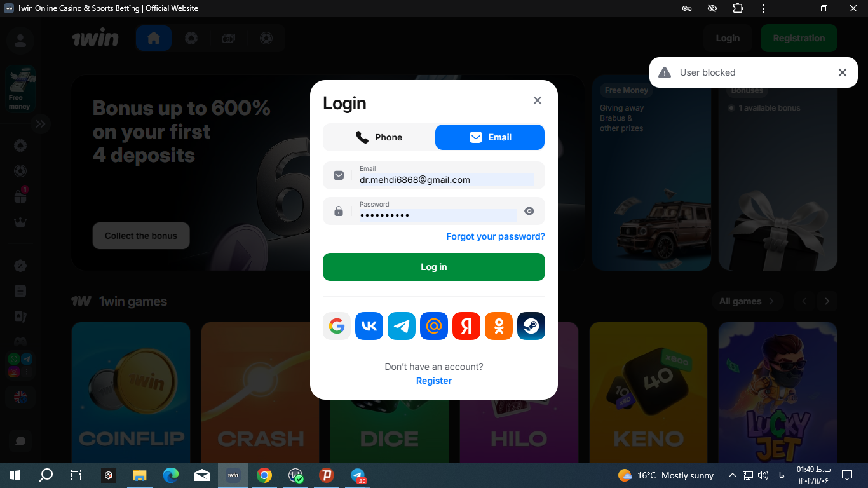Close the Login dialog with the X
Viewport: 868px width, 488px height.
538,100
